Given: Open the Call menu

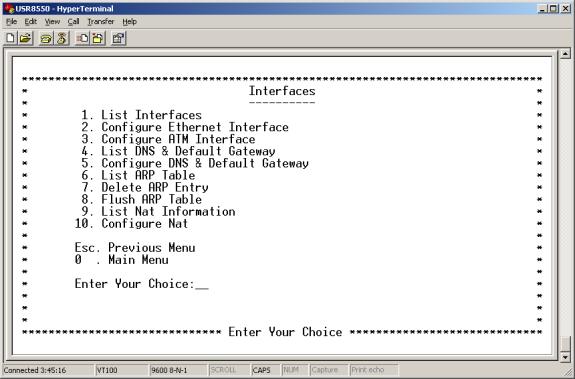Looking at the screenshot, I should tap(73, 22).
